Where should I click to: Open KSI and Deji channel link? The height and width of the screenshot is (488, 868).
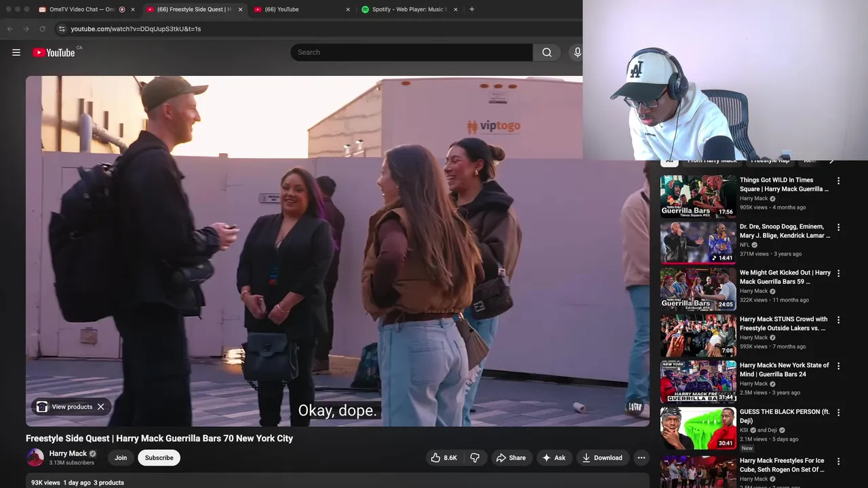[x=758, y=430]
